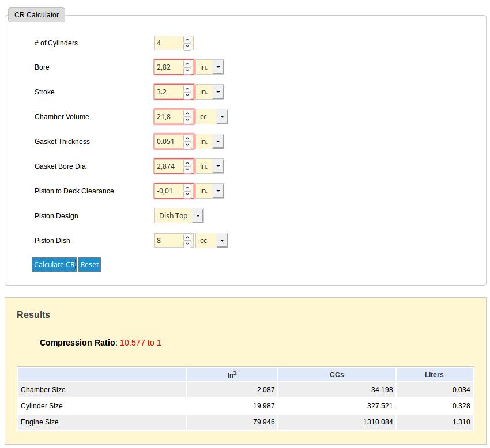Focus the Chamber Volume input field

(x=168, y=117)
